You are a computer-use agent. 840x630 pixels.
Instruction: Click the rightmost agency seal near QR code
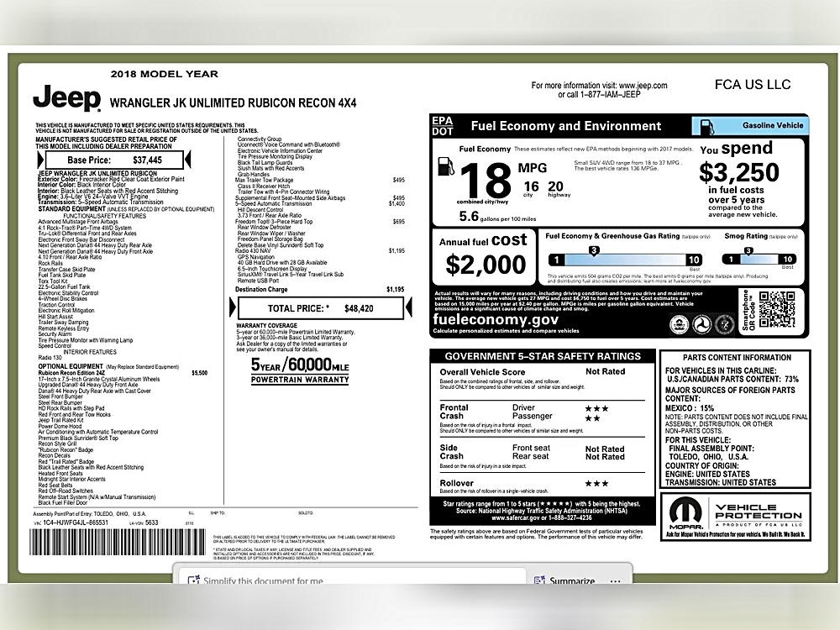pos(724,323)
